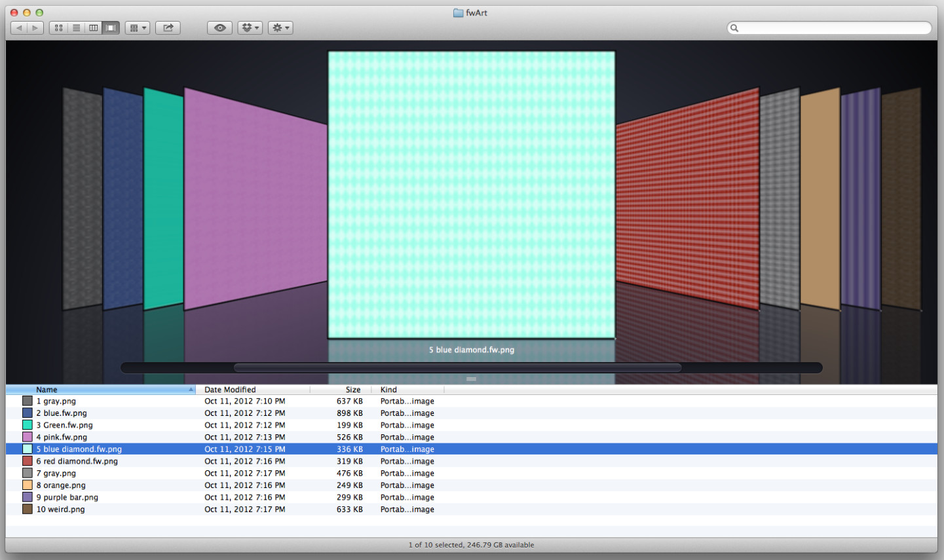Viewport: 944px width, 560px height.
Task: Click the 5 blue diamond.fw.png file icon
Action: pyautogui.click(x=28, y=449)
